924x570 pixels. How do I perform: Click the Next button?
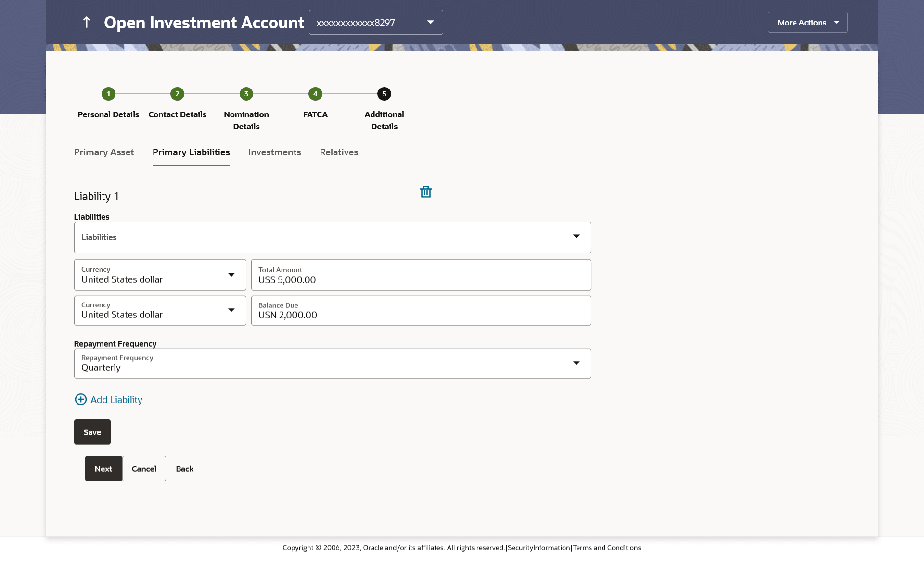(103, 469)
